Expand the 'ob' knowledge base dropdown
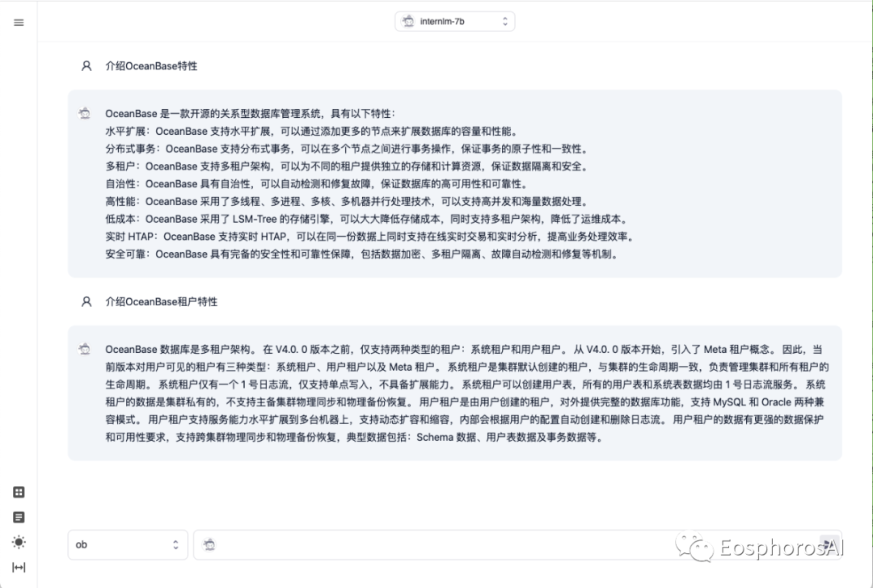Screen dimensions: 873x588 point(128,544)
